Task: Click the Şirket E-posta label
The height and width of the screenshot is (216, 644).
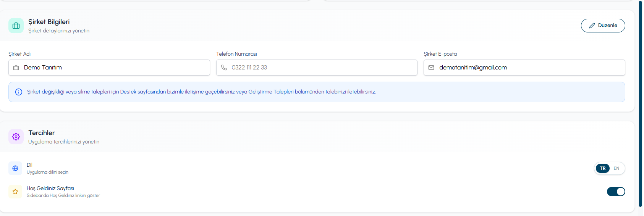Action: coord(440,54)
